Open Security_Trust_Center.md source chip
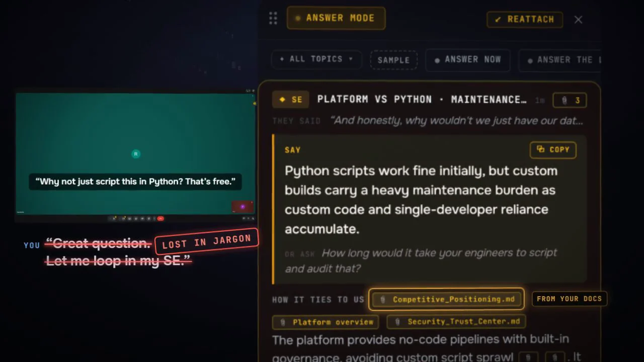This screenshot has width=644, height=362. coord(456,321)
